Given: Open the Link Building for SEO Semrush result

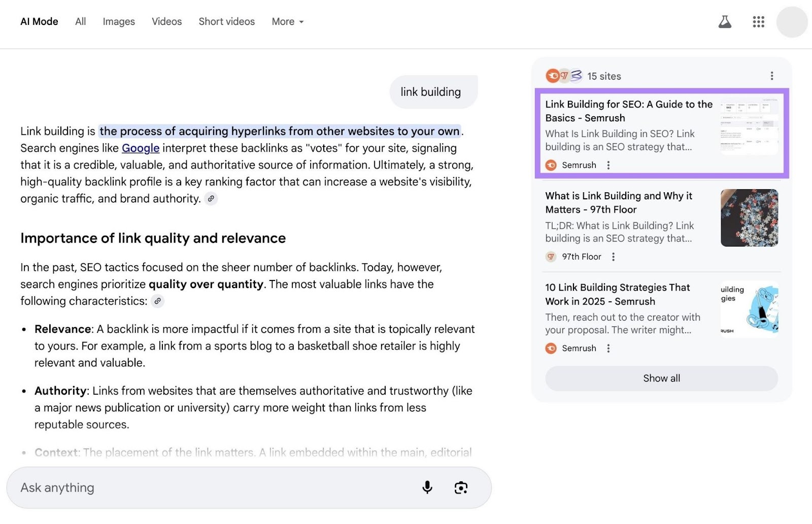Looking at the screenshot, I should [x=628, y=111].
